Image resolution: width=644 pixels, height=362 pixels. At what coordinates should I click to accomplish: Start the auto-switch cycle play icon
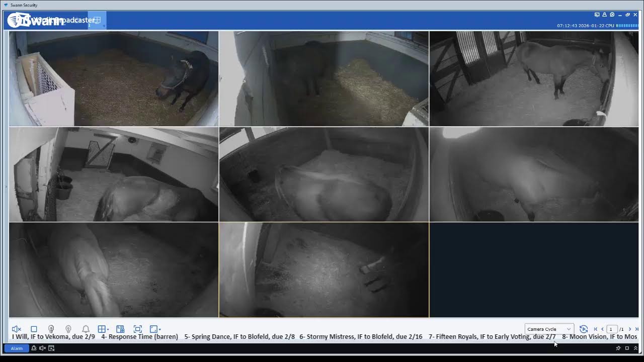click(584, 329)
